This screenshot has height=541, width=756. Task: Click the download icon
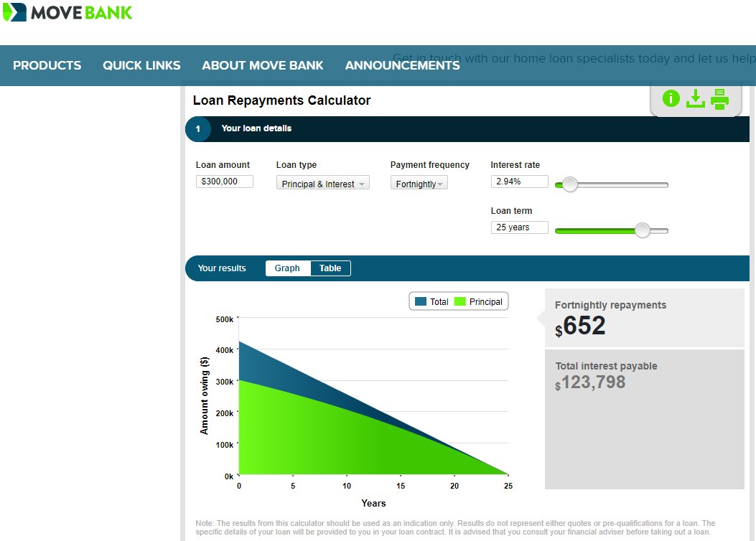click(x=695, y=98)
